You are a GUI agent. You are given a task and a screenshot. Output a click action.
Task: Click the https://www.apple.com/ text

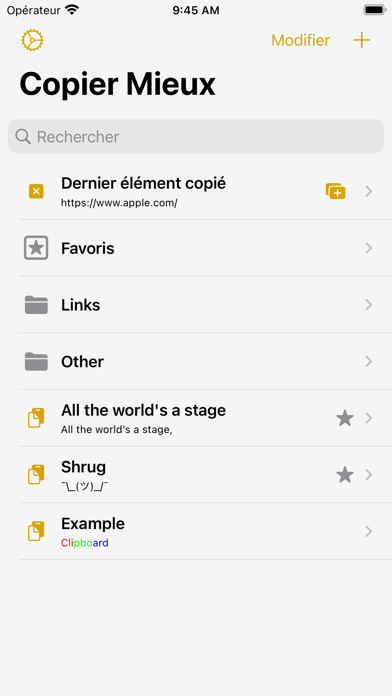119,203
